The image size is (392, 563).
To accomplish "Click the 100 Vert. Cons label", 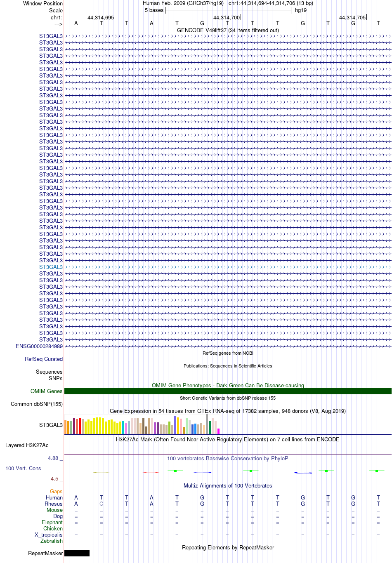I will click(23, 468).
